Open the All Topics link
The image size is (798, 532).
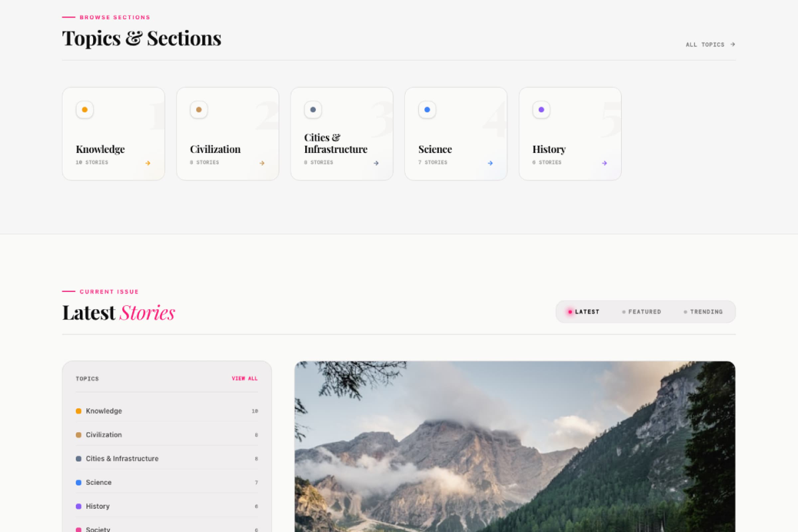coord(711,45)
